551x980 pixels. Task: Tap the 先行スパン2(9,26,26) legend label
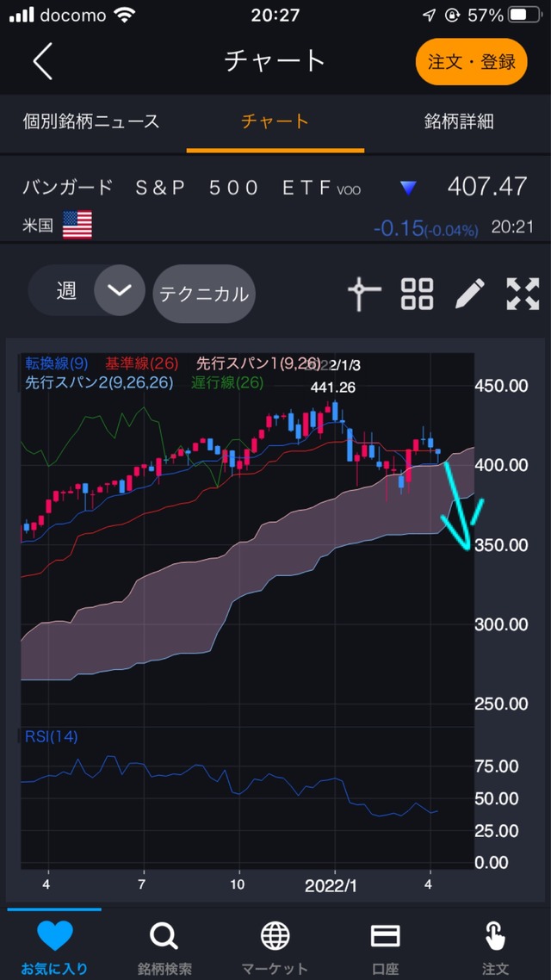tap(99, 382)
